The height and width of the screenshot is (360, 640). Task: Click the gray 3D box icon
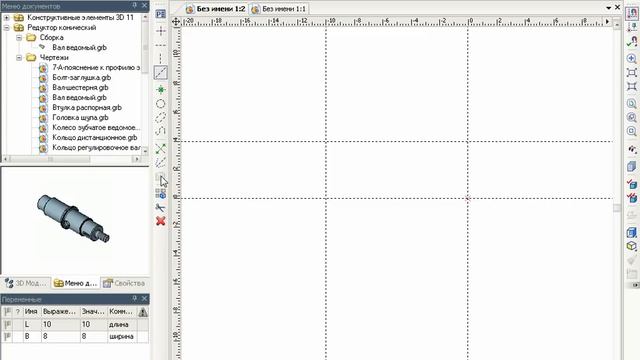point(632,166)
